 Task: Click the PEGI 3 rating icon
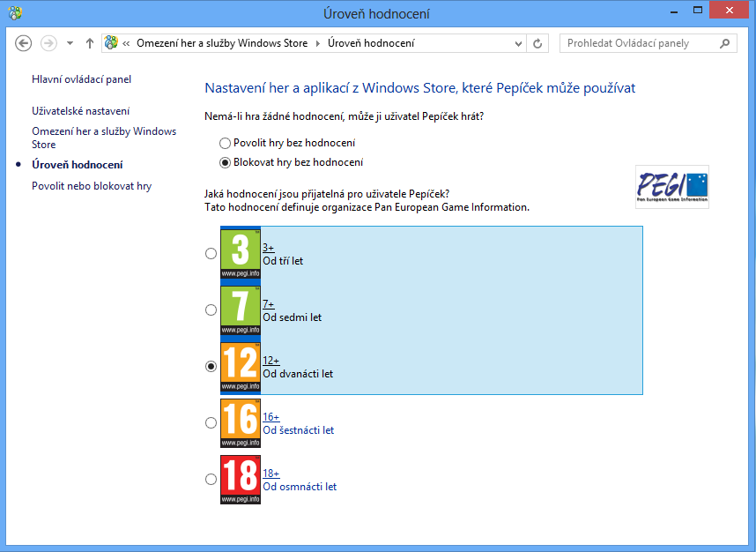click(x=241, y=254)
